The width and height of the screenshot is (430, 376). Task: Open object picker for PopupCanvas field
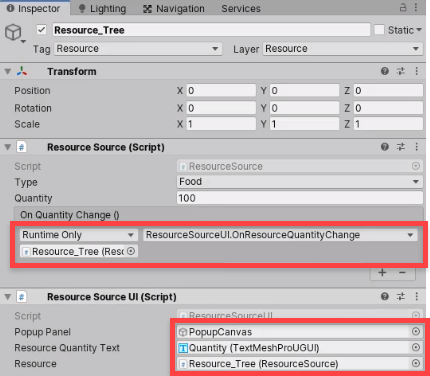[416, 331]
